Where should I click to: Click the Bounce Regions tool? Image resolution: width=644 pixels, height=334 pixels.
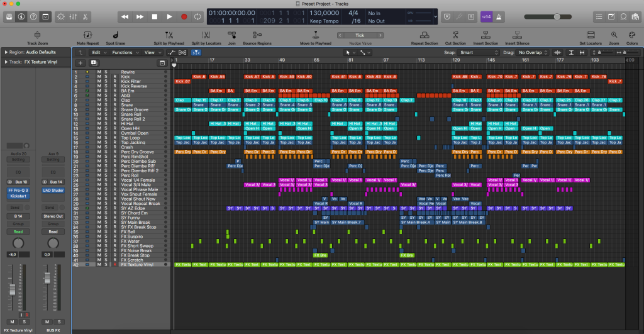point(257,38)
